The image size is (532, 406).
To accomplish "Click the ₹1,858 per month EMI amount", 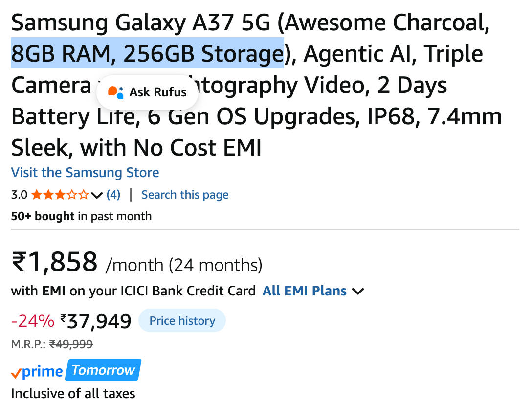I will [54, 262].
